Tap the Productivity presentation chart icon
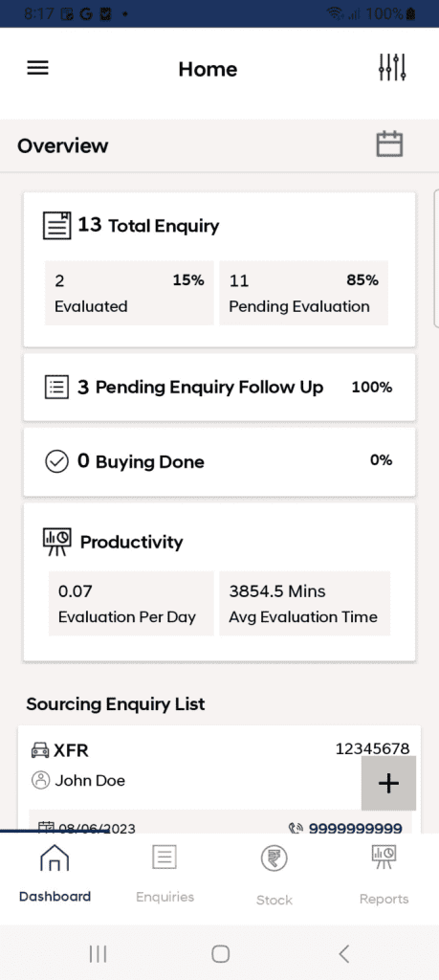Screen dimensions: 439x980 coord(57,542)
